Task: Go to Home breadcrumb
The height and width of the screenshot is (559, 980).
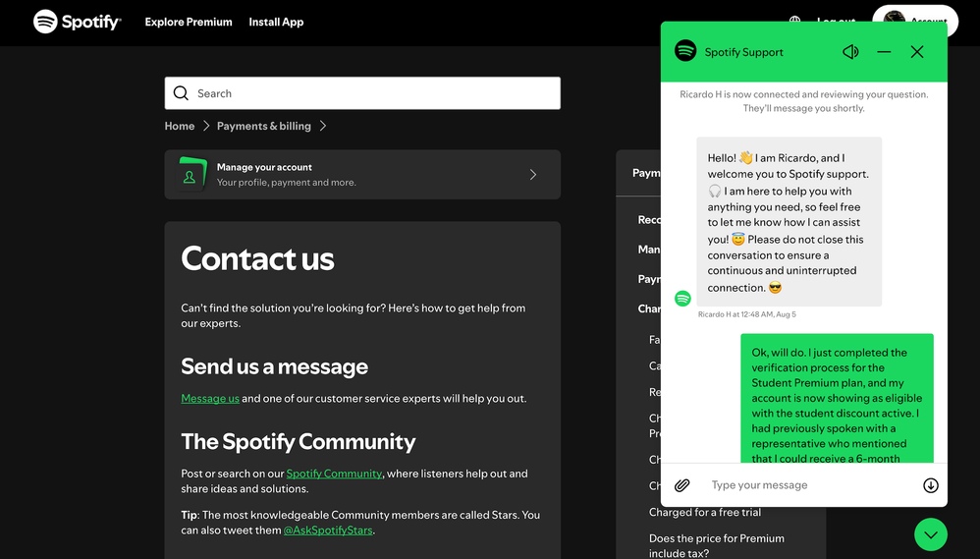Action: (180, 126)
